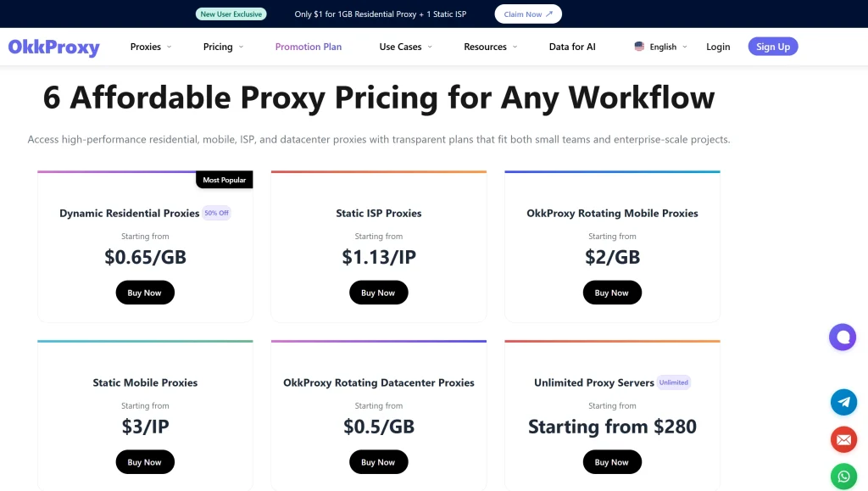
Task: Open the Telegram contact icon
Action: click(843, 402)
